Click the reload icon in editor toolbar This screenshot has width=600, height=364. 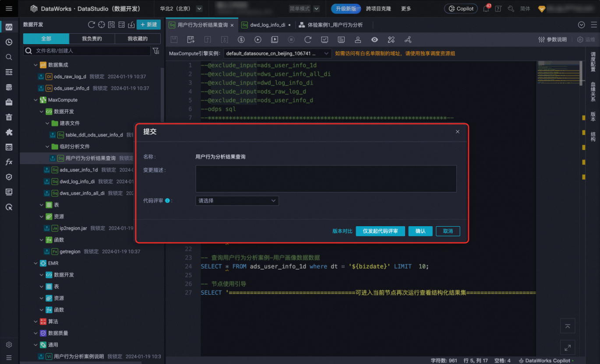(x=308, y=39)
